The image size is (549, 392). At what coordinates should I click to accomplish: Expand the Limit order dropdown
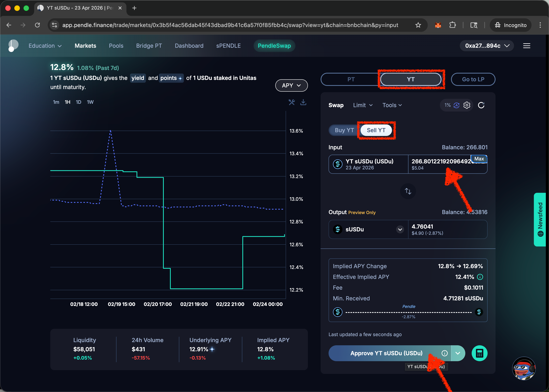click(x=363, y=105)
